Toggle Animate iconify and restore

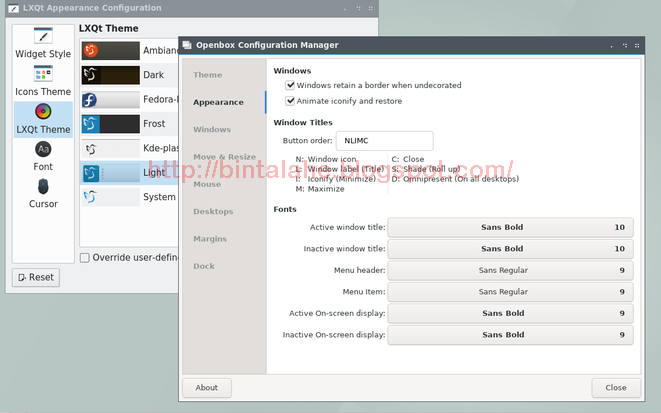(x=290, y=101)
